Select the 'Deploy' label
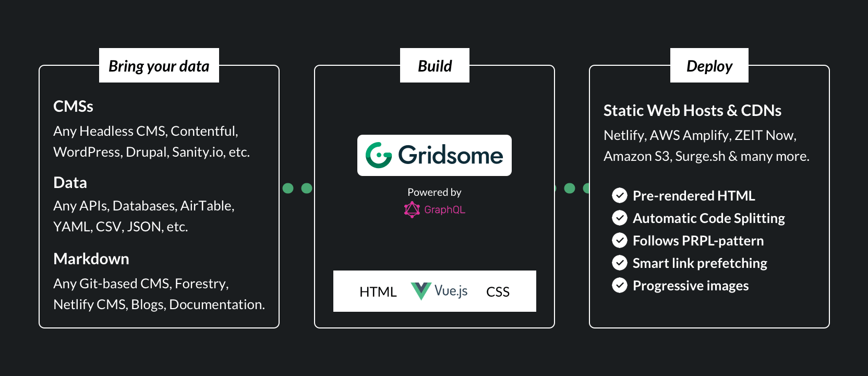Image resolution: width=868 pixels, height=376 pixels. [x=709, y=65]
